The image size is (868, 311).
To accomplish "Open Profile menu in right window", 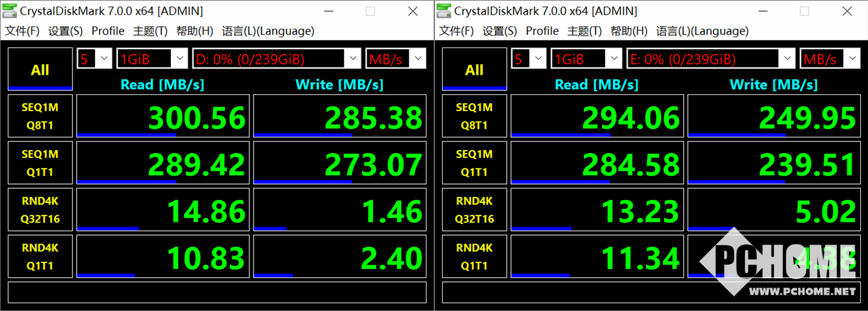I will 542,31.
